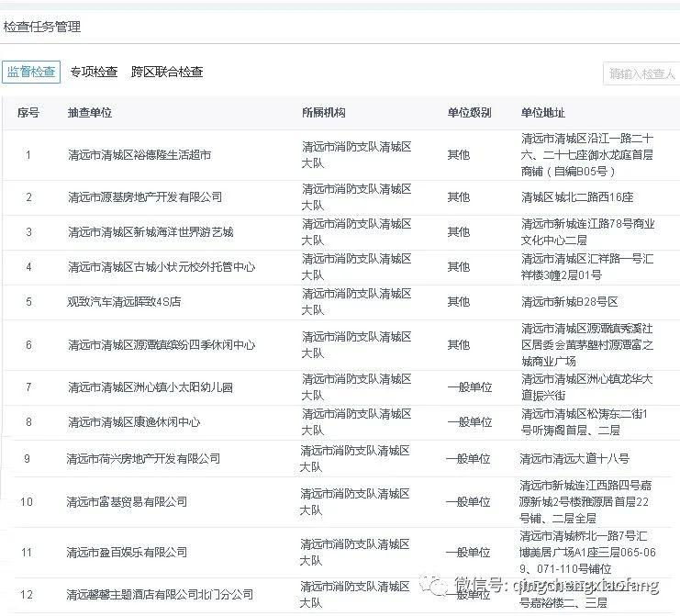Image resolution: width=680 pixels, height=616 pixels.
Task: Click address starting 清远市新城连江路78号商业
Action: tap(587, 232)
